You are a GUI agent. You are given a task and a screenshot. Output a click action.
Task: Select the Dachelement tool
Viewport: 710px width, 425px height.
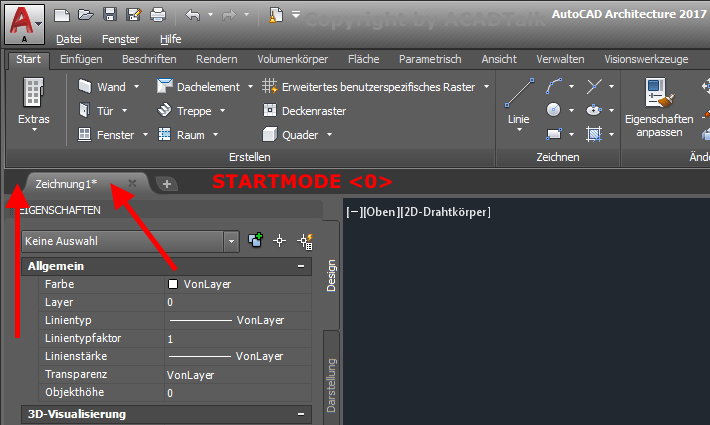pyautogui.click(x=198, y=86)
